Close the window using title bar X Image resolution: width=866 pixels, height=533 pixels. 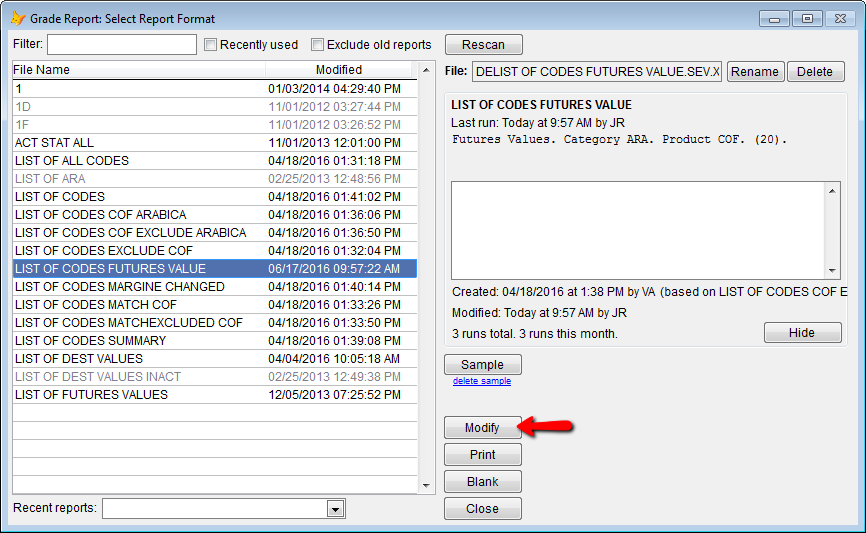[x=840, y=19]
